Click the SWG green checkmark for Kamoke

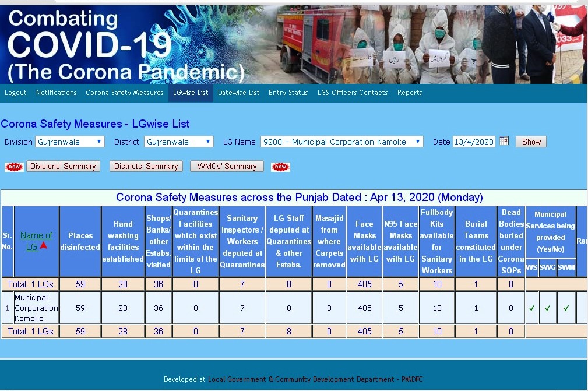tap(548, 308)
